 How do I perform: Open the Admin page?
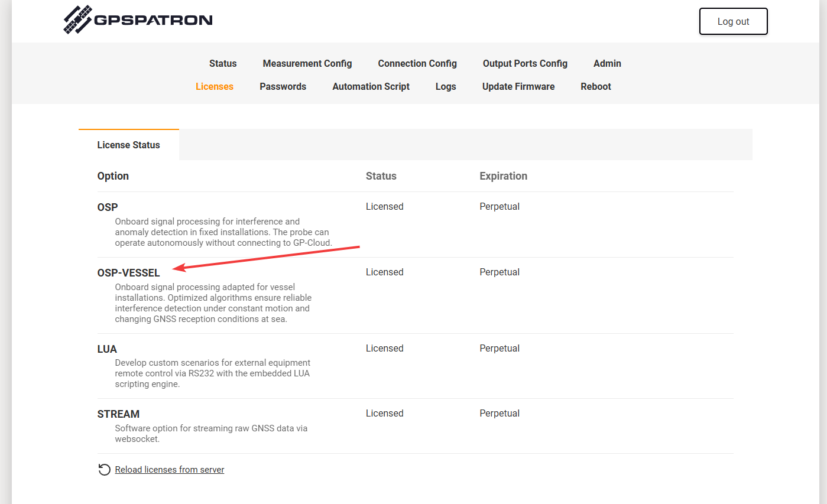(607, 63)
